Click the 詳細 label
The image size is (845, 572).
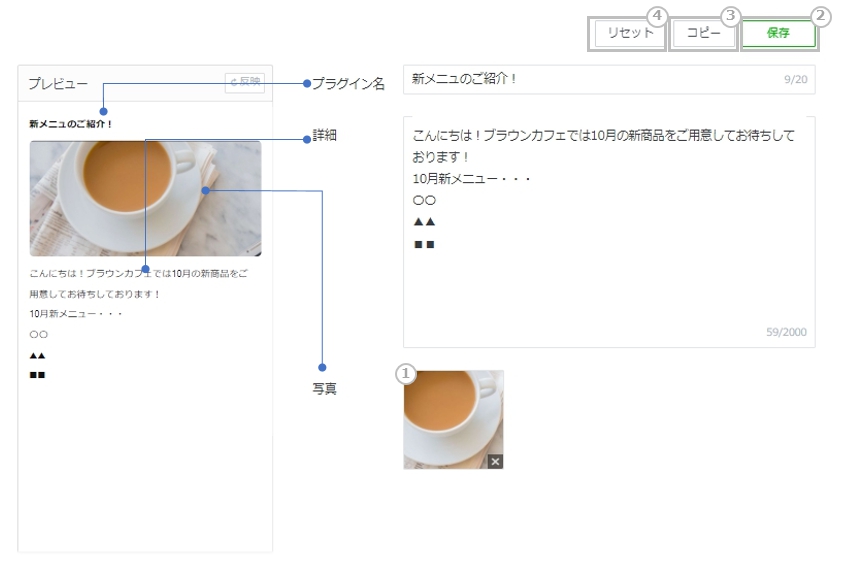click(325, 136)
